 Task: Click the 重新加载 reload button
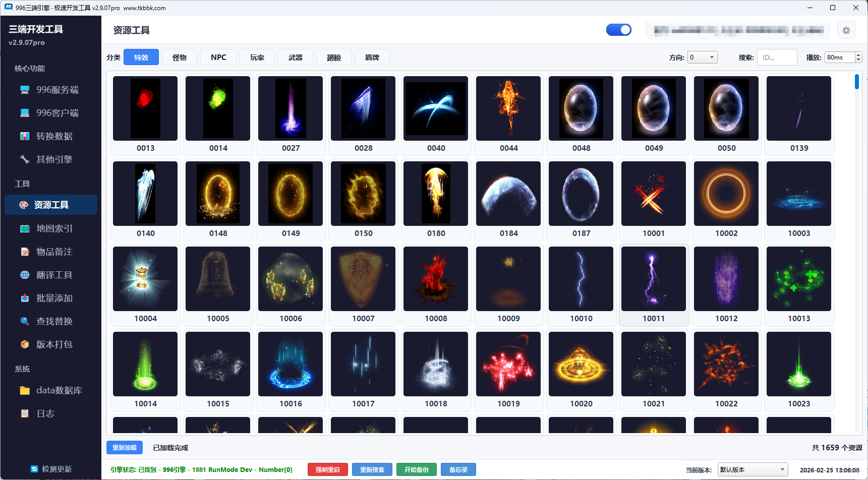coord(124,447)
